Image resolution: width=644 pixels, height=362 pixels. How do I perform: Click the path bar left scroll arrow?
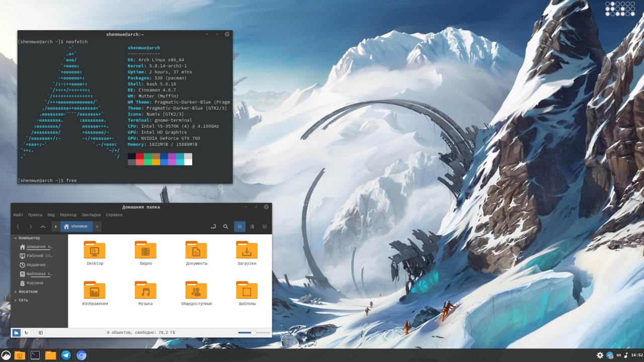pos(55,227)
